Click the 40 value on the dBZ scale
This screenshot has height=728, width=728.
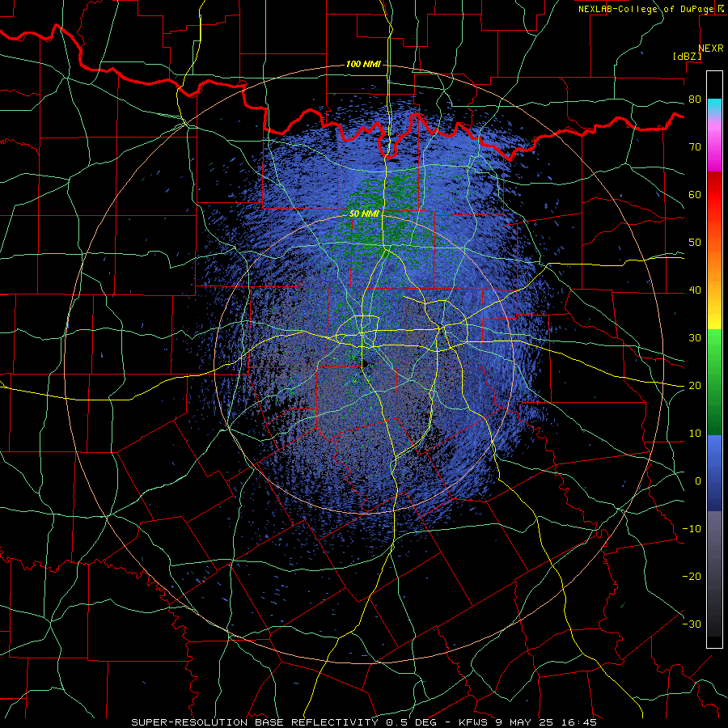pos(694,290)
